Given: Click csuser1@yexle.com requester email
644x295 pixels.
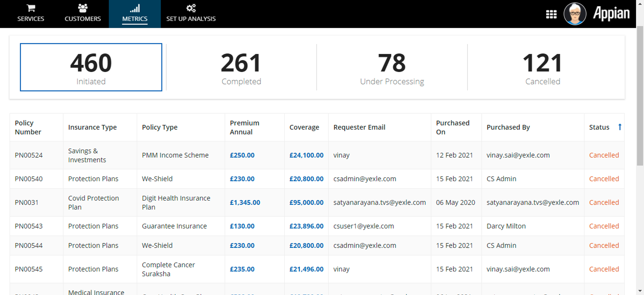Looking at the screenshot, I should (x=363, y=226).
